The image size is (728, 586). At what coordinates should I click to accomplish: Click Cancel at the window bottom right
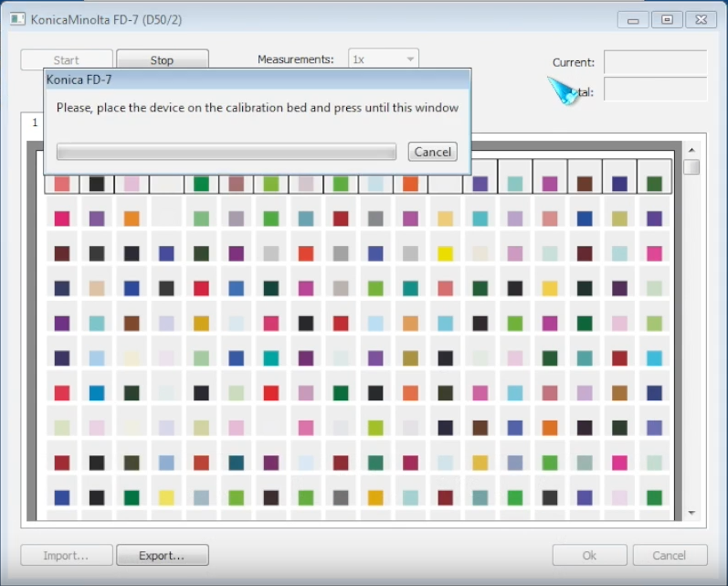(x=670, y=555)
